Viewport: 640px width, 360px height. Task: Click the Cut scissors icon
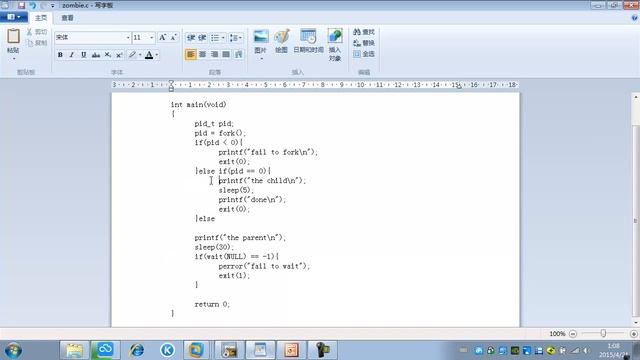pos(29,32)
